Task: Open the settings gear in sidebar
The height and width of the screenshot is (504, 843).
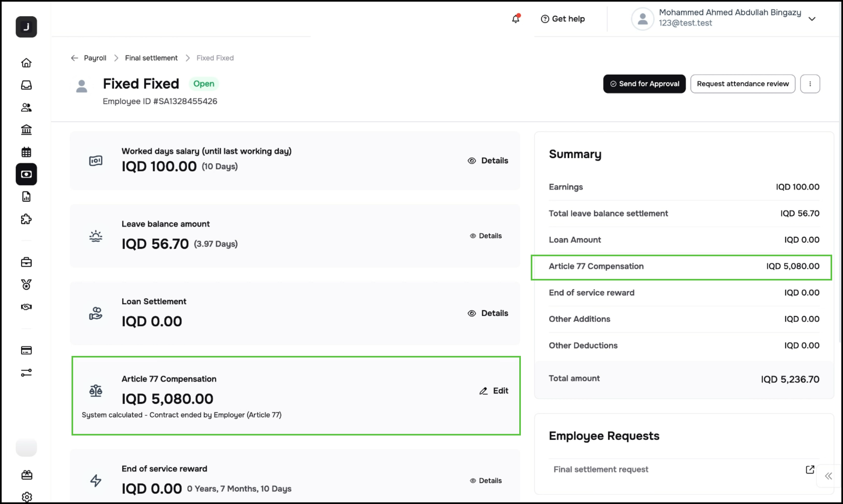Action: pos(27,497)
